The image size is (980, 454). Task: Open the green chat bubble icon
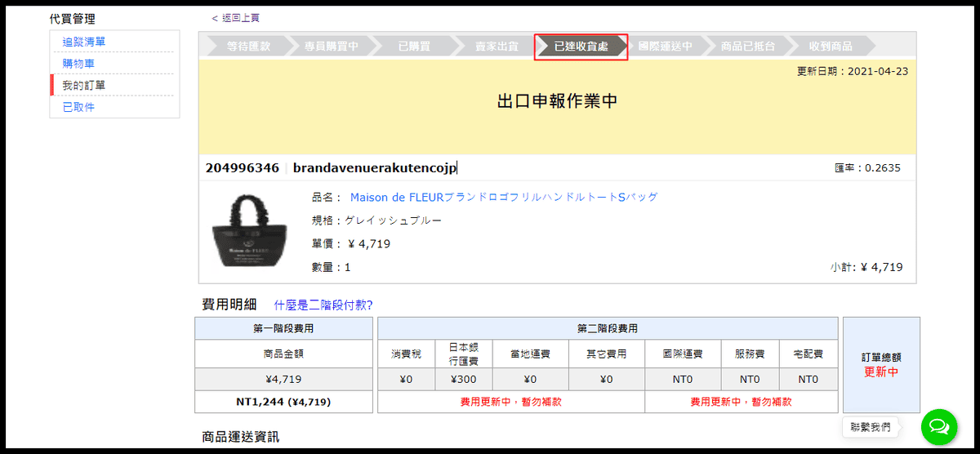(x=939, y=426)
